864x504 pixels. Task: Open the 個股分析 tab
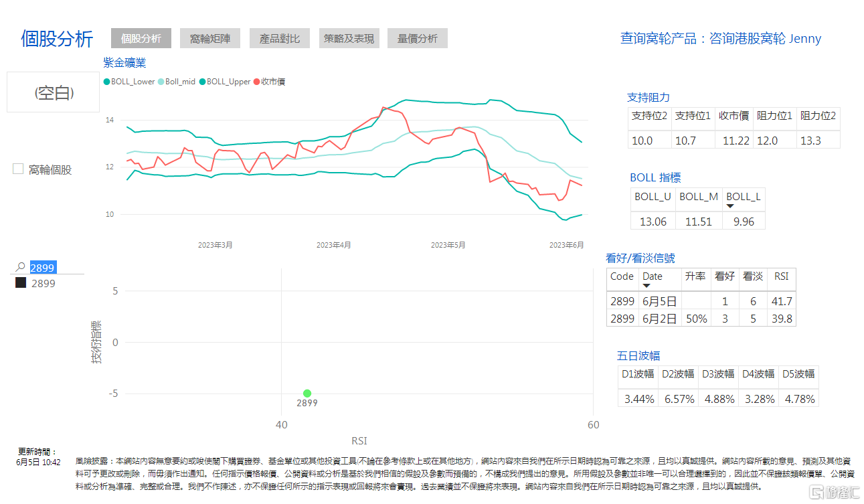tap(141, 38)
